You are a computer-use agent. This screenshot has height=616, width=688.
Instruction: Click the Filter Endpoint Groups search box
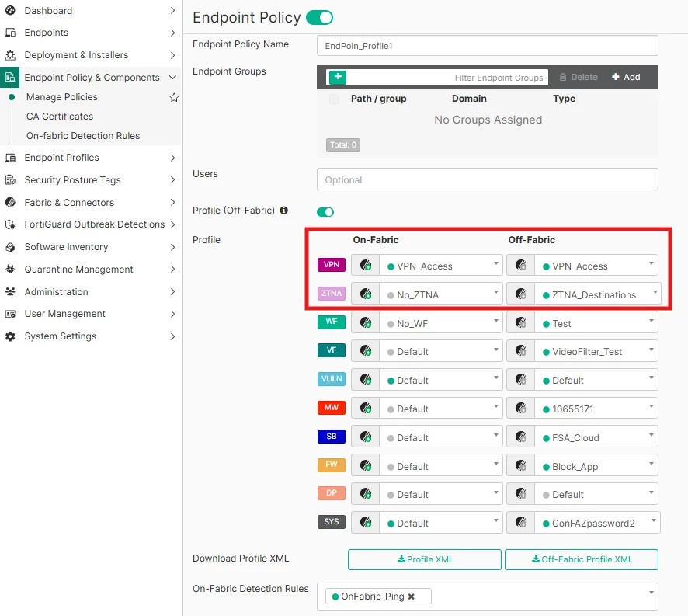pyautogui.click(x=447, y=77)
